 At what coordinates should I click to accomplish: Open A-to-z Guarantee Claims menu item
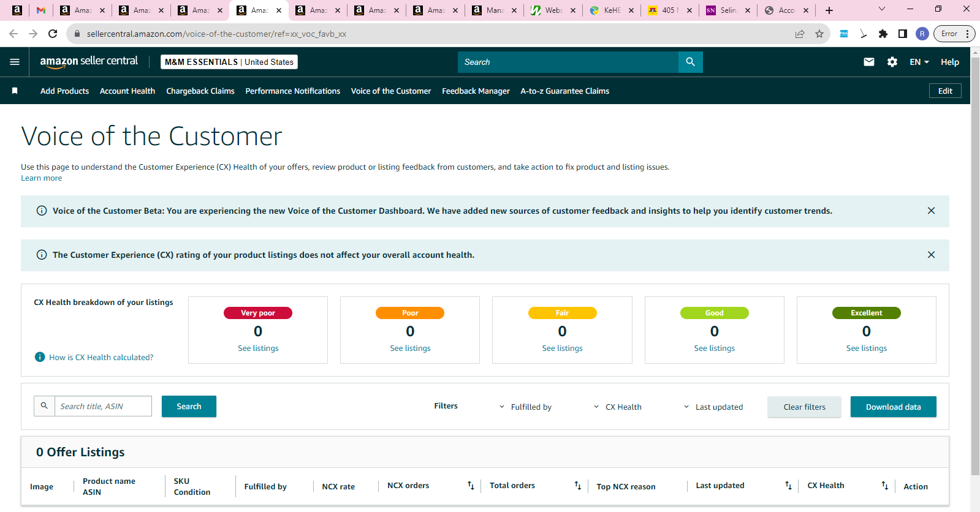565,91
